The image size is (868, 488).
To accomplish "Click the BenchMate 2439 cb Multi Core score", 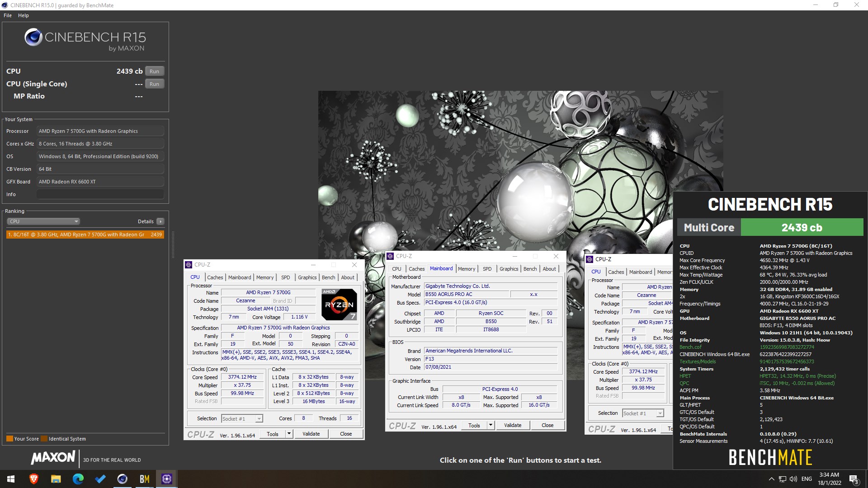I will point(802,228).
